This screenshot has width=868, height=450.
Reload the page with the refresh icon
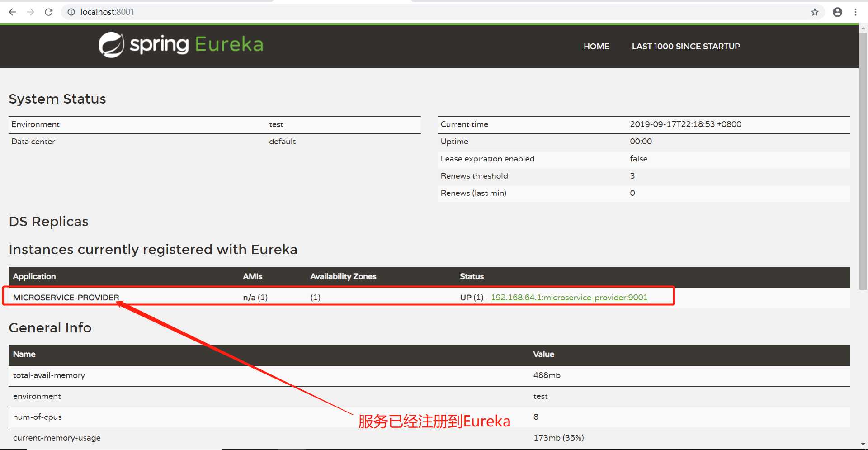(49, 12)
